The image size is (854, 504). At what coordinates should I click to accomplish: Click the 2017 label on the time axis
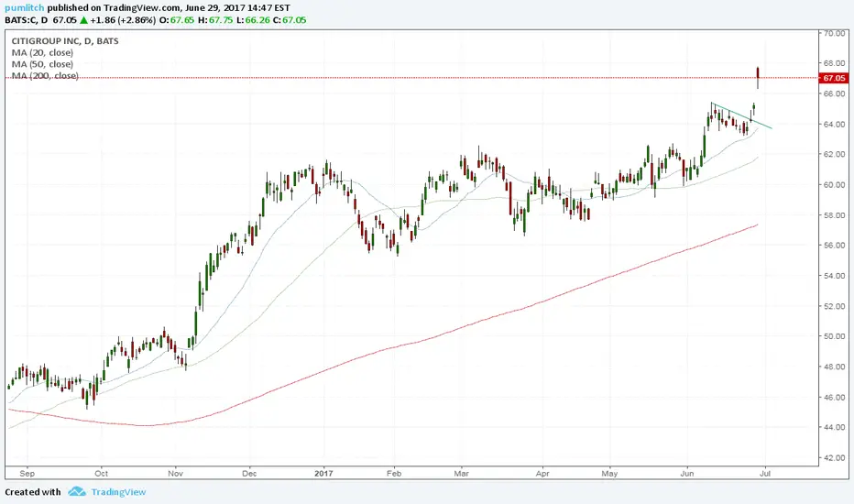tap(323, 474)
